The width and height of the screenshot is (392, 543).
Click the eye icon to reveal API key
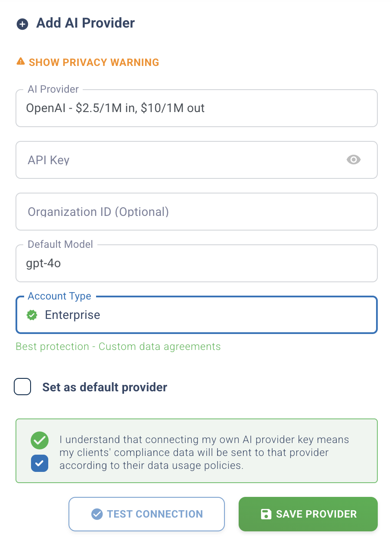point(354,160)
